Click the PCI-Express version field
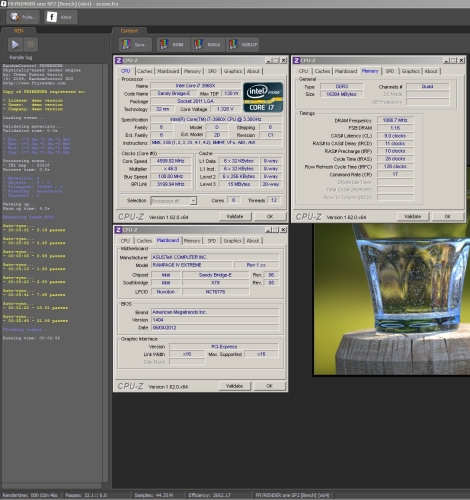The width and height of the screenshot is (470, 500). [224, 347]
